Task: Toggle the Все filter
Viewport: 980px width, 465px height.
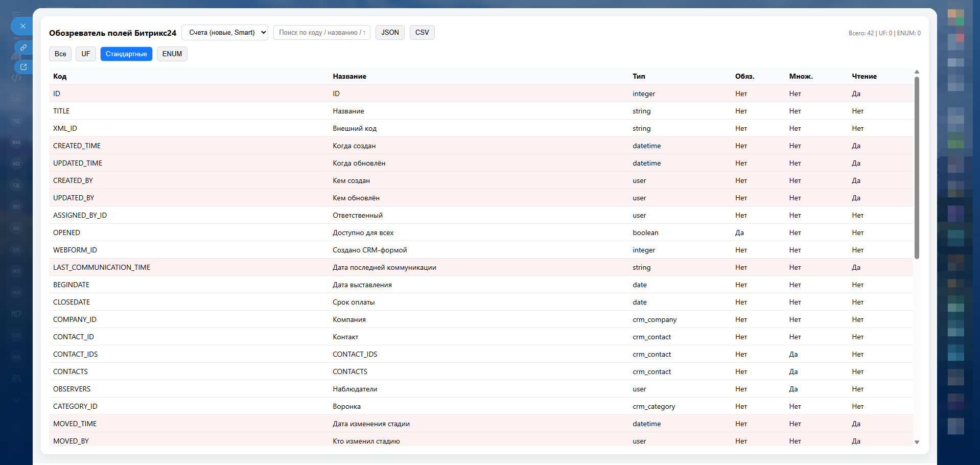Action: 60,54
